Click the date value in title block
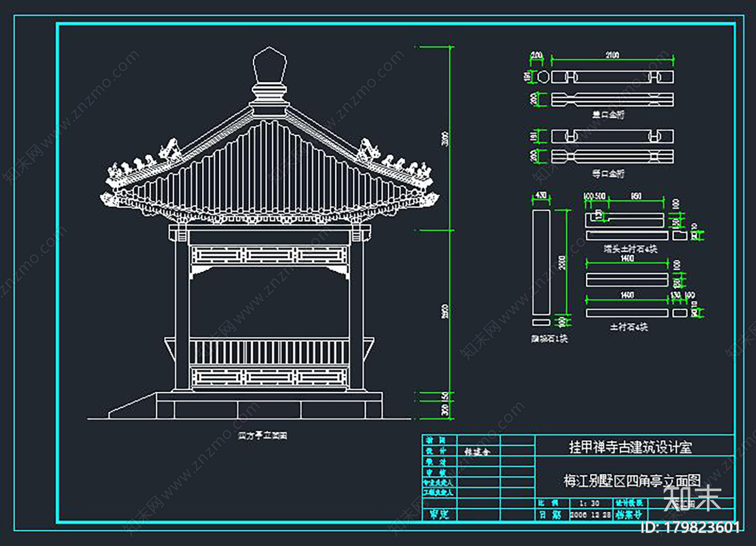756x546 pixels. click(x=591, y=515)
